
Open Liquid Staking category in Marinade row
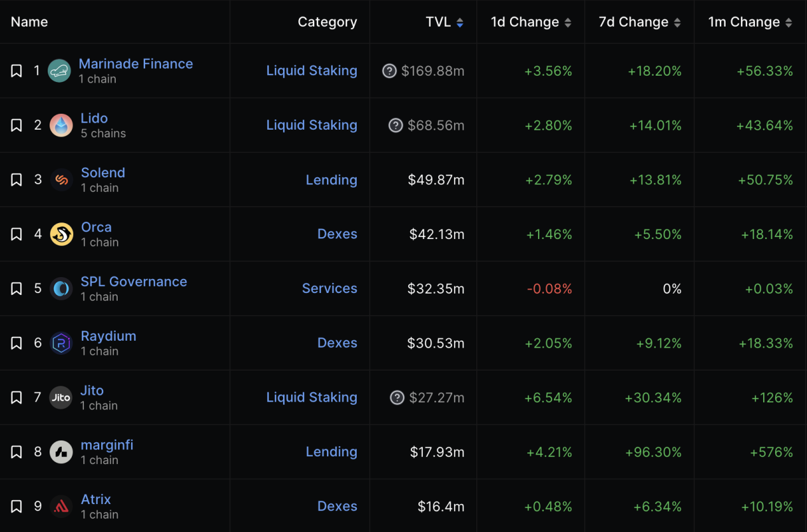[x=312, y=71]
